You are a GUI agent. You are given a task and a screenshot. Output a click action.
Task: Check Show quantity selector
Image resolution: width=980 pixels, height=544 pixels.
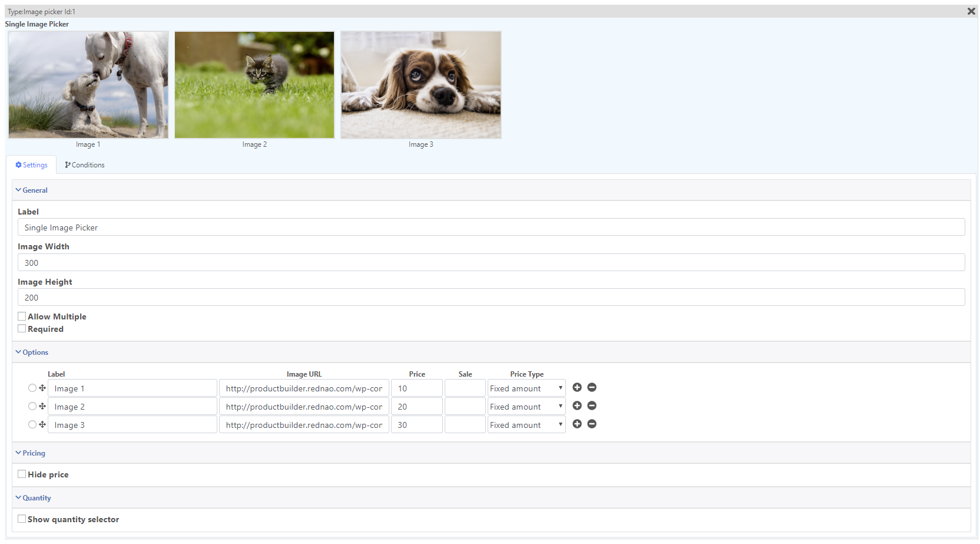tap(22, 519)
